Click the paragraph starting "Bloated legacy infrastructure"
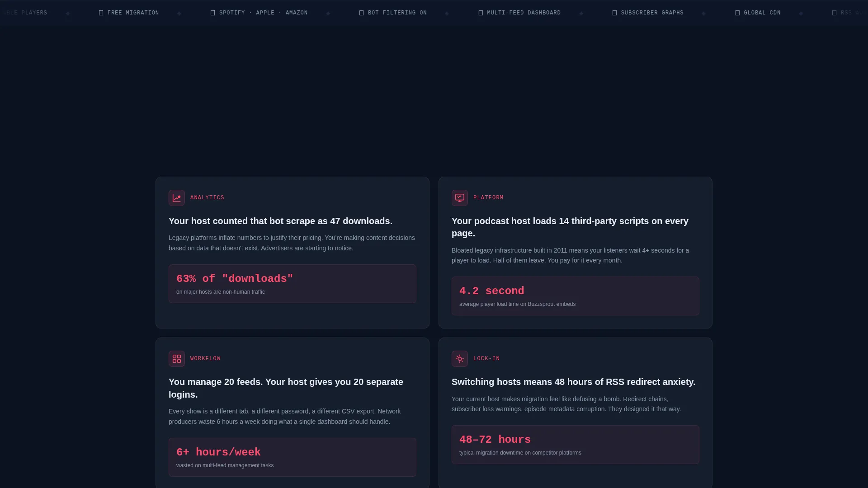This screenshot has height=488, width=868. 570,255
